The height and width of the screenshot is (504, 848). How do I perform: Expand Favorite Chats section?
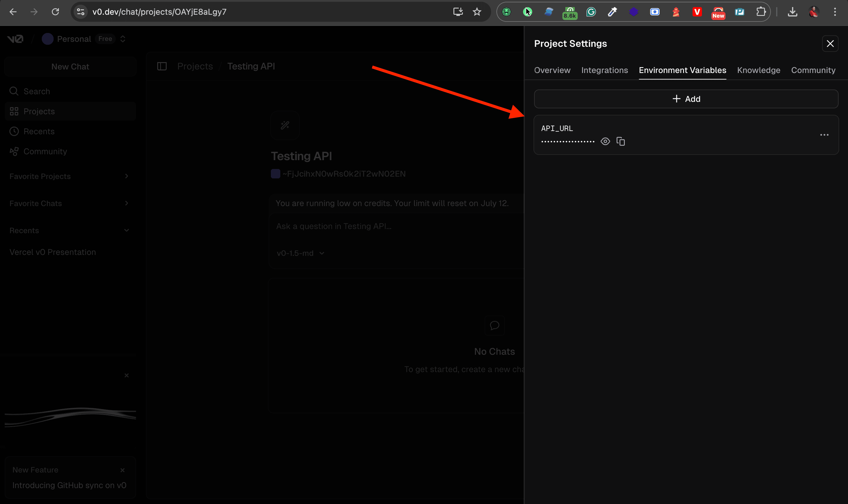tap(69, 203)
